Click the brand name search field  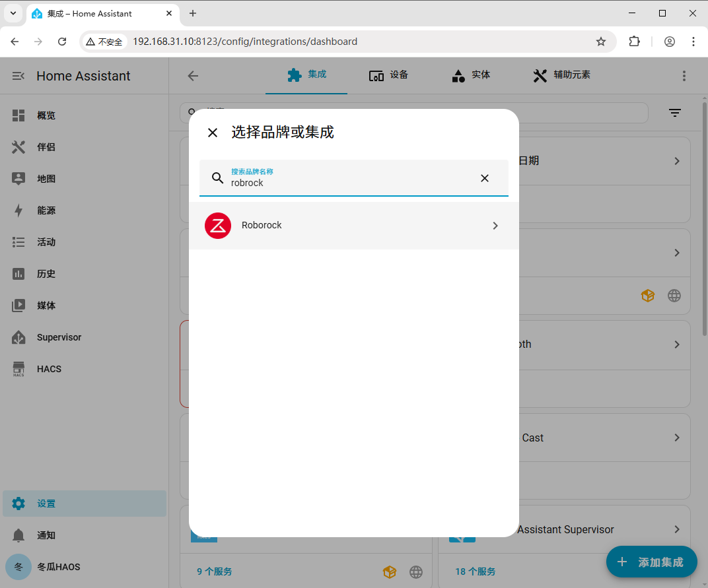point(354,178)
